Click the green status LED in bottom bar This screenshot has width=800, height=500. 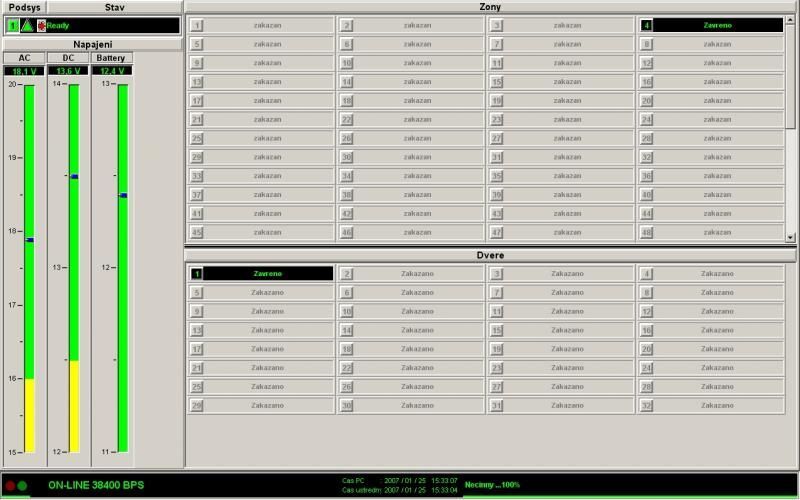pos(23,486)
